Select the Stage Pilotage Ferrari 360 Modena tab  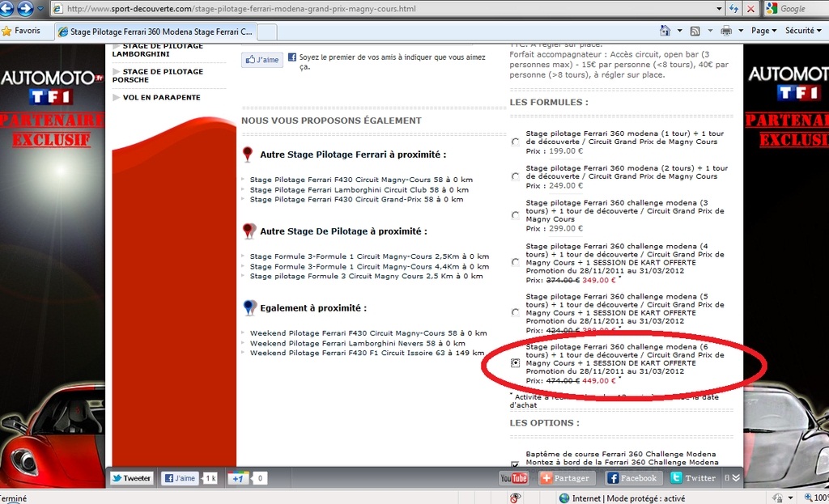(x=155, y=32)
